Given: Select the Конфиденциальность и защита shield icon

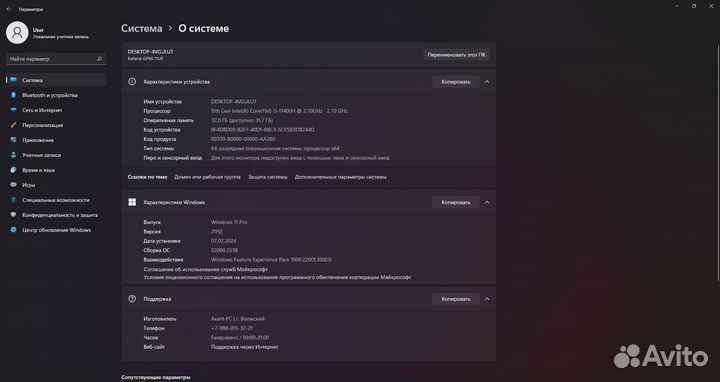Looking at the screenshot, I should [14, 215].
